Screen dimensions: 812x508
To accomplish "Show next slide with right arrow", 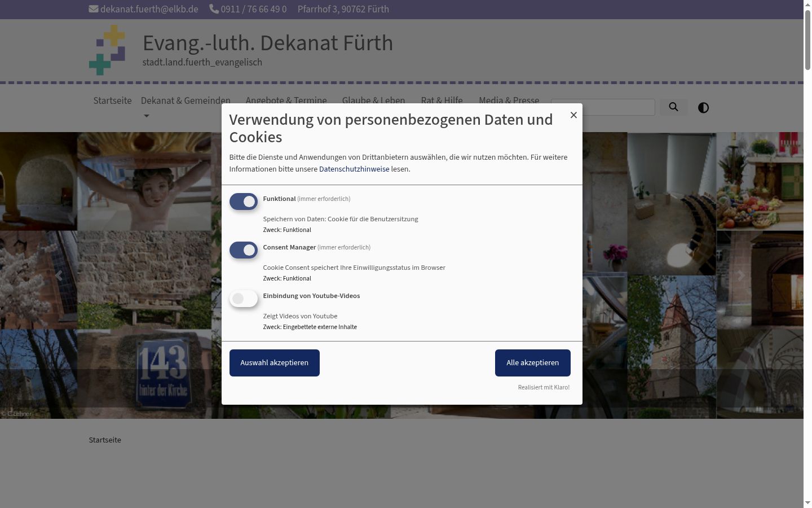I will coord(742,275).
